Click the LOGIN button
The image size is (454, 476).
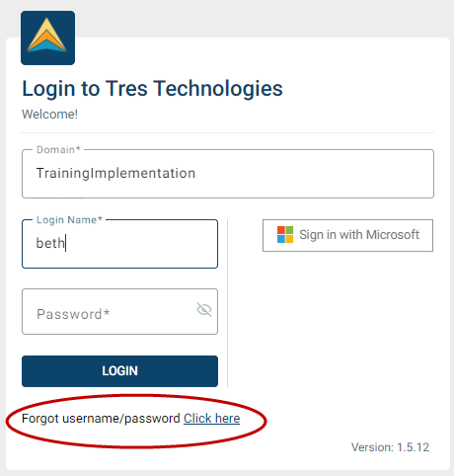pos(119,371)
